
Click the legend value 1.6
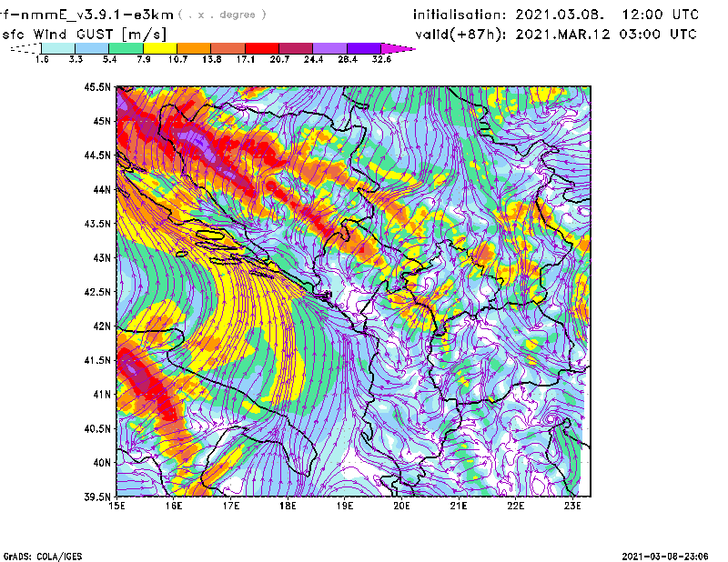[x=42, y=59]
